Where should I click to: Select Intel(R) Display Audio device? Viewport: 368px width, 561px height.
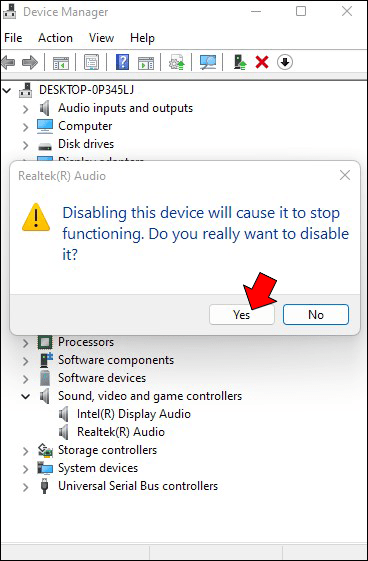tap(134, 414)
